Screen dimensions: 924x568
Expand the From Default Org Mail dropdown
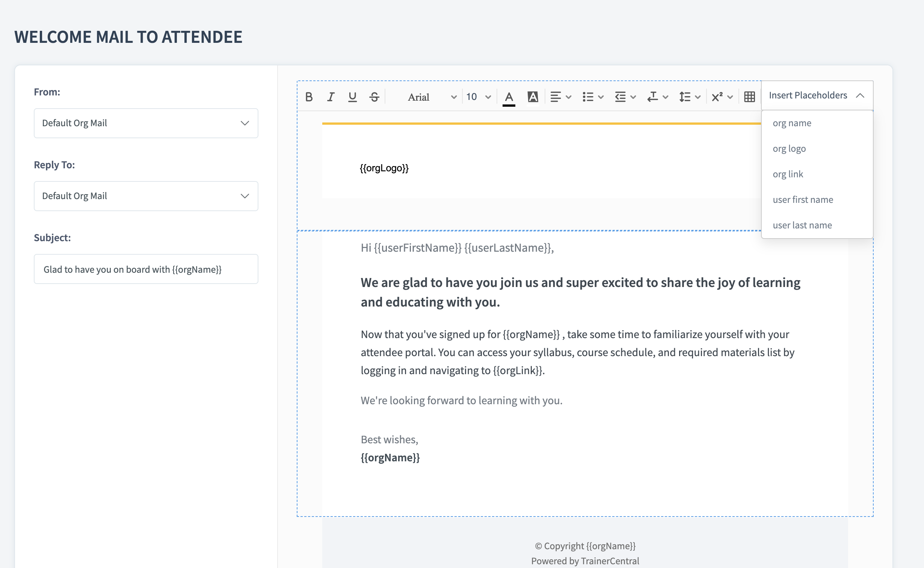click(x=146, y=123)
